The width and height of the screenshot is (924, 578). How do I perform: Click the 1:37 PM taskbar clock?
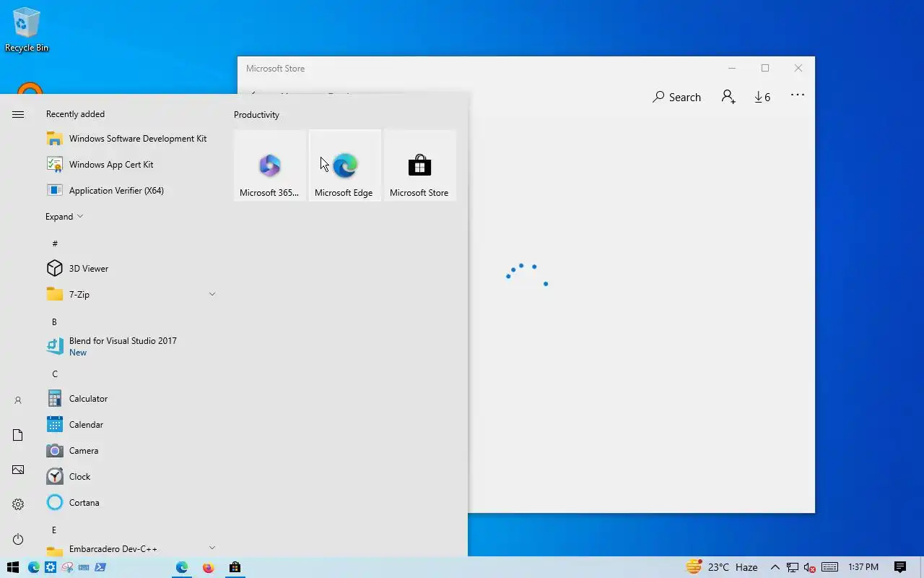(863, 567)
